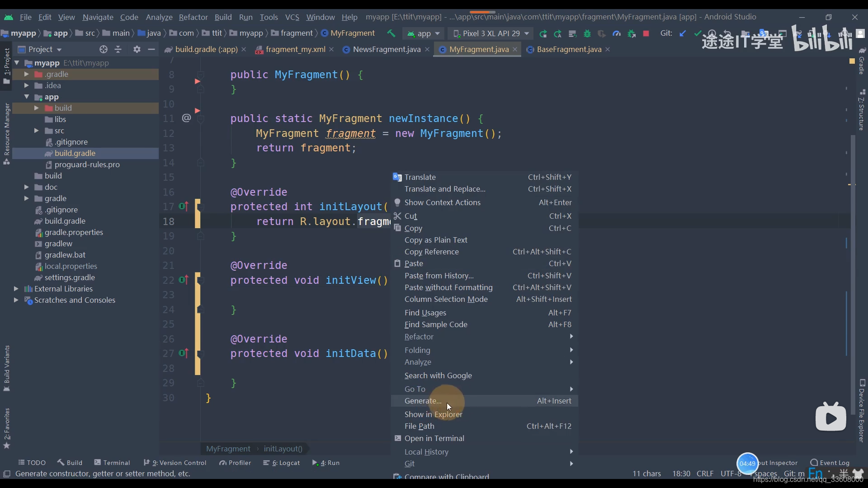The width and height of the screenshot is (868, 488).
Task: Click the red Stop button icon
Action: click(646, 33)
